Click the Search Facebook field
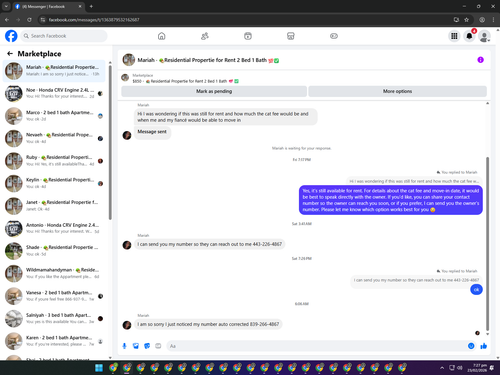This screenshot has height=375, width=500. coord(64,36)
